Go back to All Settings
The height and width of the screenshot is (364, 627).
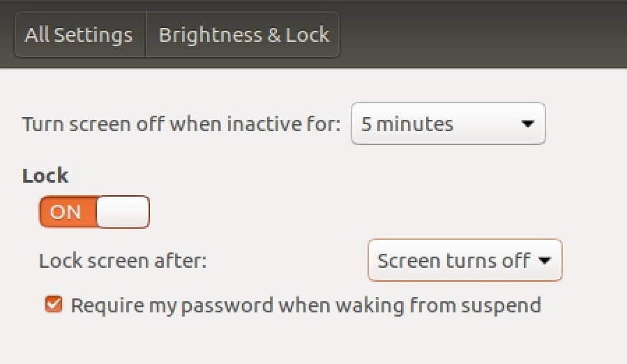point(80,35)
